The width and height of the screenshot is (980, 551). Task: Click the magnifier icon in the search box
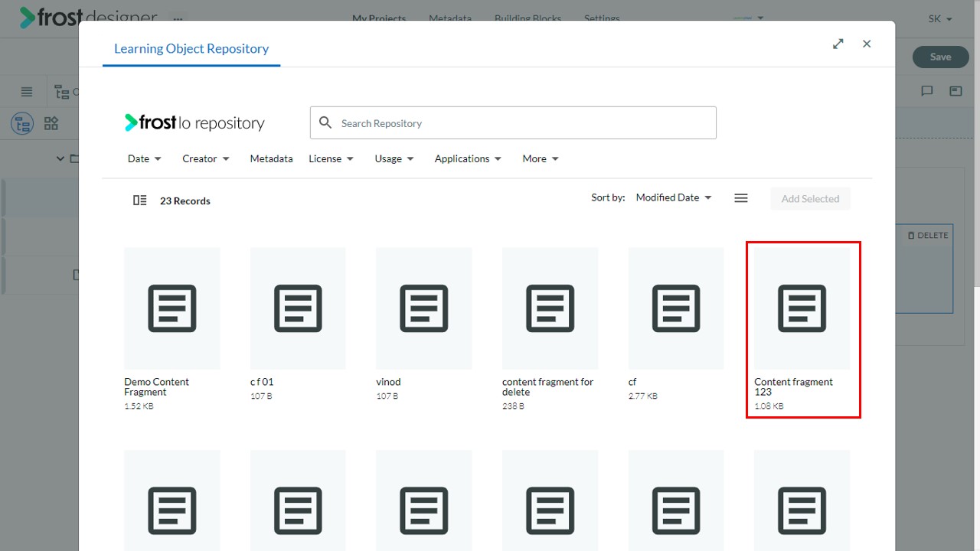[x=325, y=122]
